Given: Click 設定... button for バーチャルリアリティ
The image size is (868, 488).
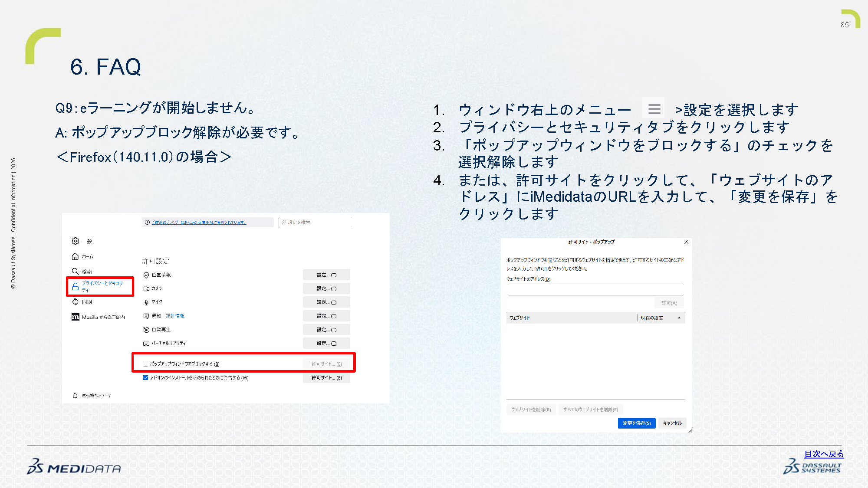Looking at the screenshot, I should pyautogui.click(x=326, y=343).
